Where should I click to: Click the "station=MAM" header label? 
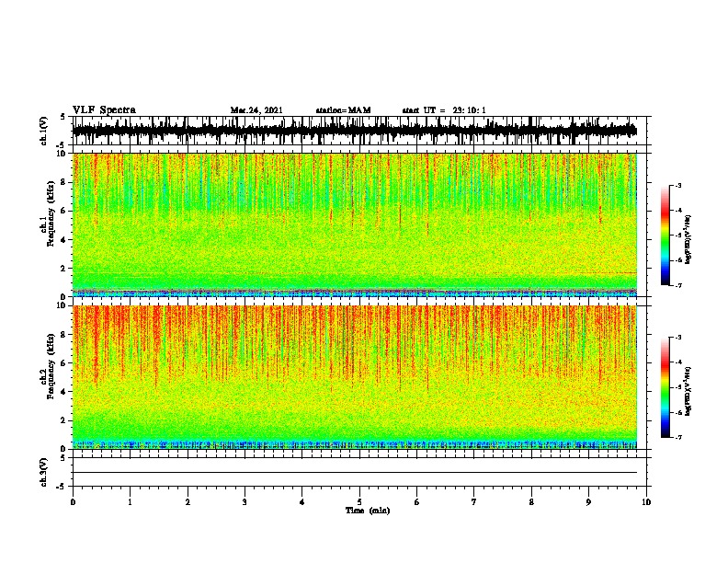pyautogui.click(x=343, y=110)
